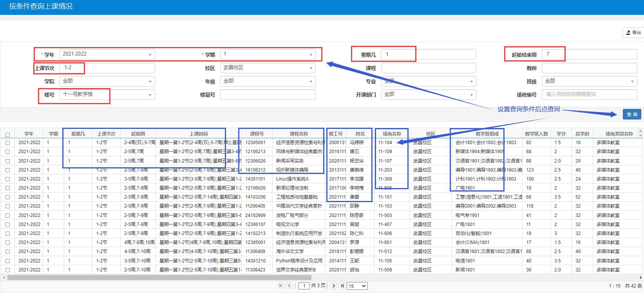Jump to the last results page

click(x=342, y=286)
